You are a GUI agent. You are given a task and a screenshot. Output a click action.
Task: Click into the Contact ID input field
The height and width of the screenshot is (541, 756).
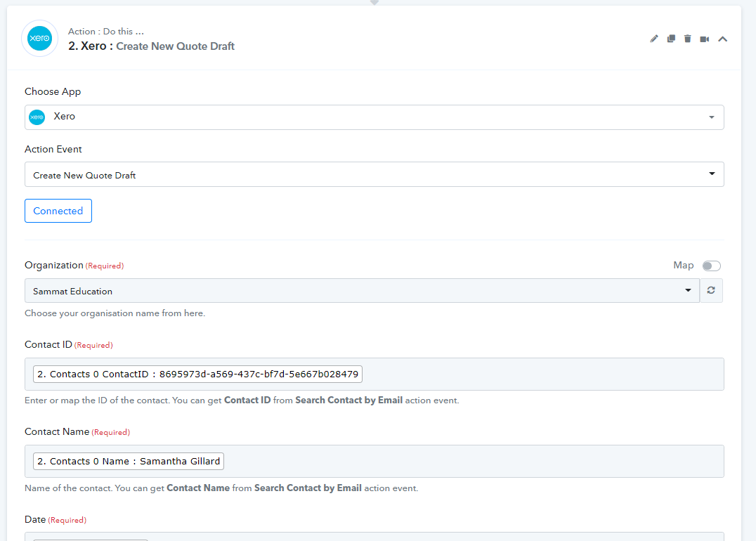[x=374, y=374]
